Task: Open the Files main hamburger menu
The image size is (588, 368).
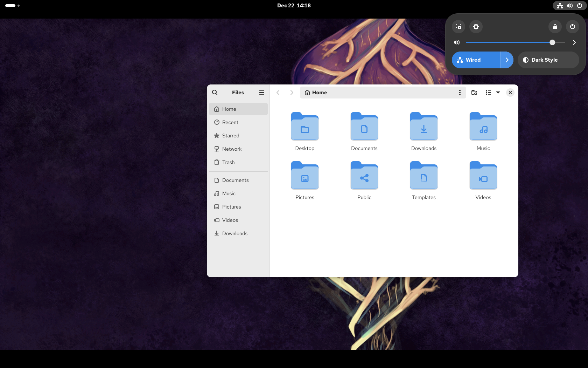Action: (262, 93)
